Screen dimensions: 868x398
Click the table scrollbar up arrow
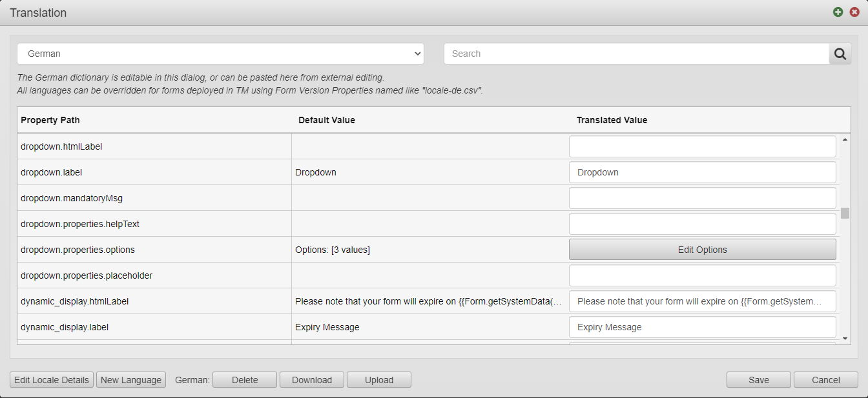(845, 139)
